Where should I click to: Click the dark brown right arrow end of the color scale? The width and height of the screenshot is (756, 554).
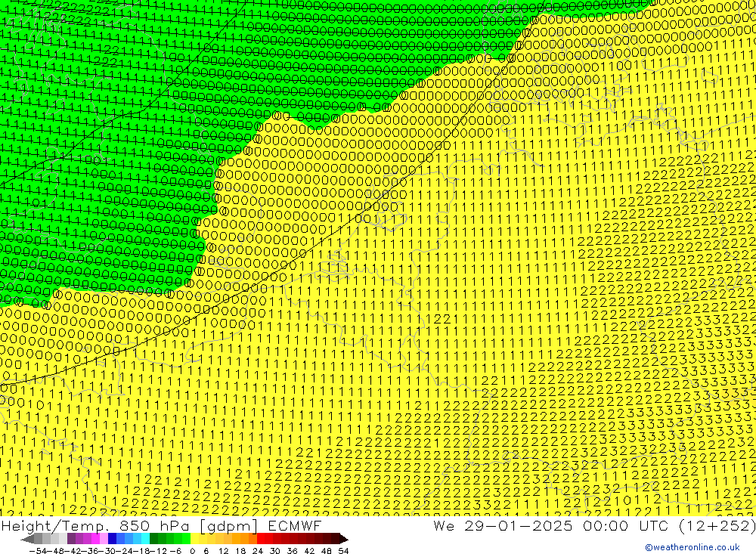click(x=344, y=539)
